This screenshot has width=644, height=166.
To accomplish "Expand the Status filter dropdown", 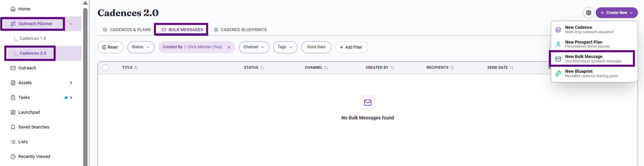I will click(141, 47).
